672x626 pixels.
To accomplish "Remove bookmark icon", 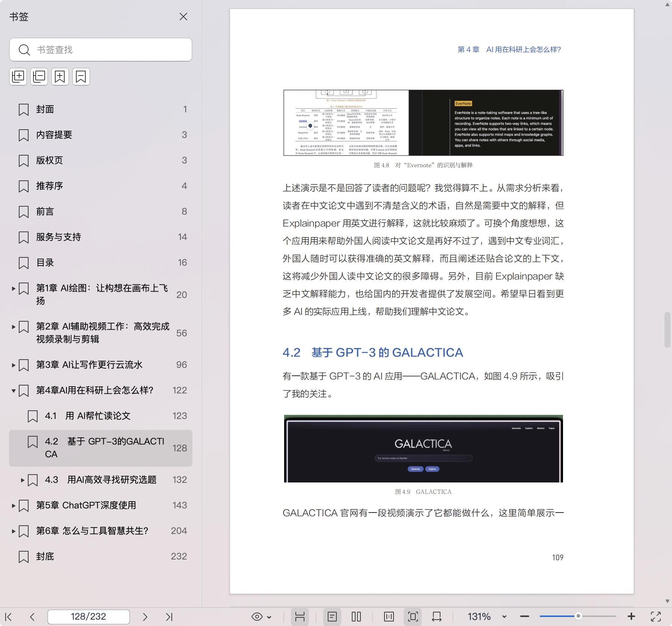I will coord(81,77).
